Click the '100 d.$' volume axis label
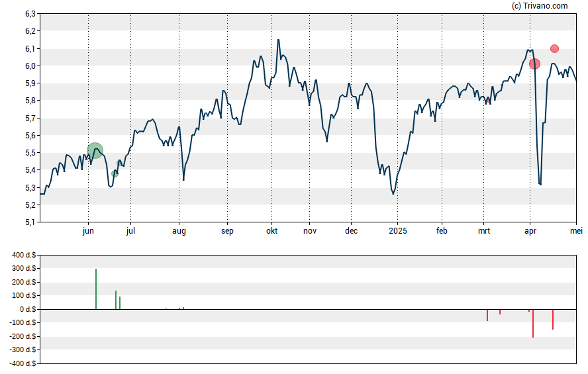The height and width of the screenshot is (374, 588). click(24, 295)
